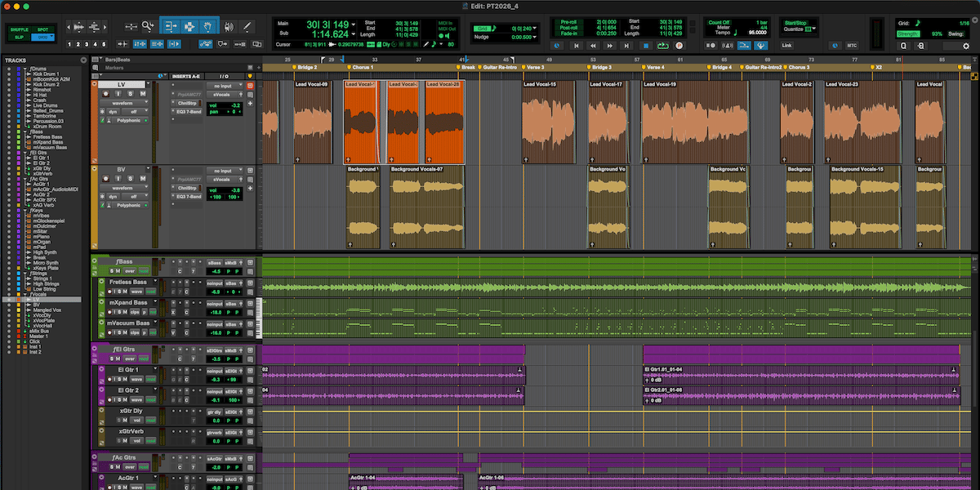This screenshot has width=980, height=490.
Task: Mute the LV track
Action: [x=143, y=94]
